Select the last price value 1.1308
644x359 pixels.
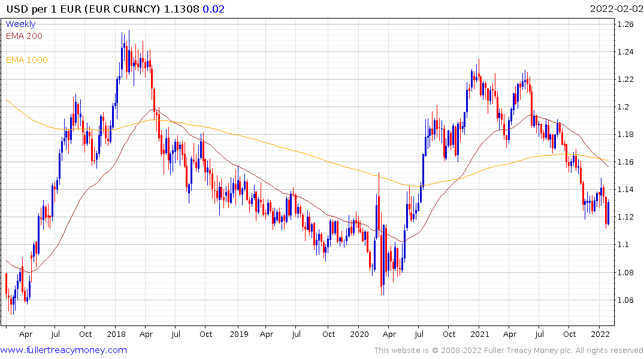click(182, 9)
